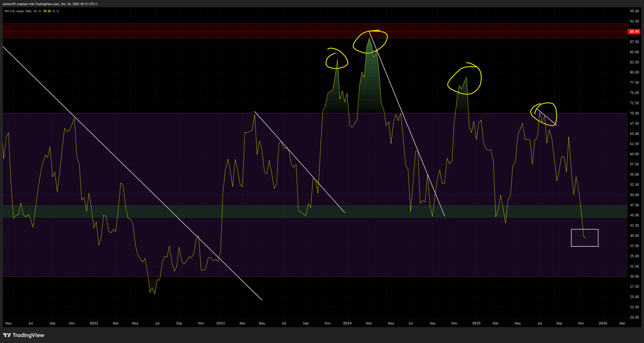
Task: Select the 72.50 axis value
Action: point(634,103)
